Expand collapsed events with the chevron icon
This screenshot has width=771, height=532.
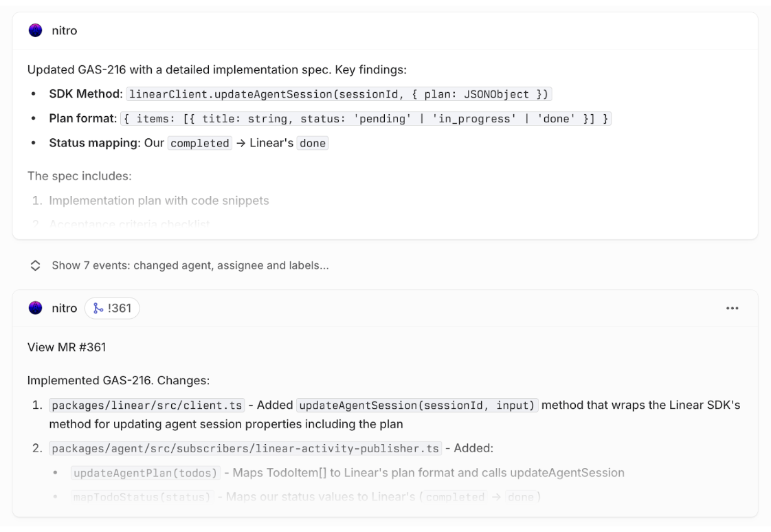[35, 265]
